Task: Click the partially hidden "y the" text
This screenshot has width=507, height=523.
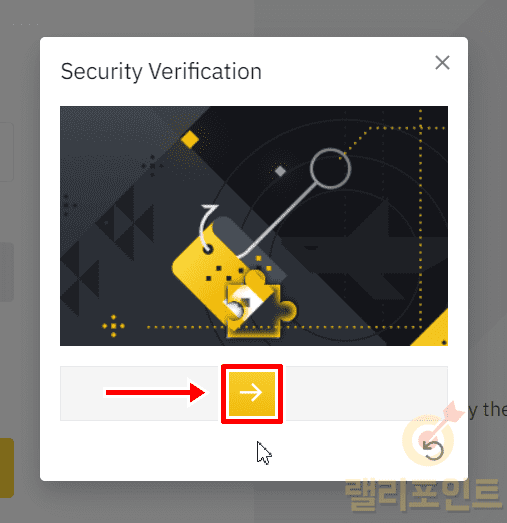Action: point(488,410)
